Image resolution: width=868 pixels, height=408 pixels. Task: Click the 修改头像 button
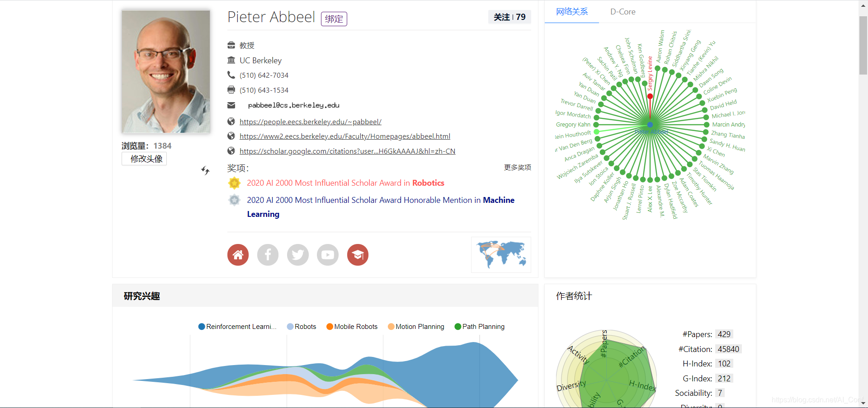144,159
